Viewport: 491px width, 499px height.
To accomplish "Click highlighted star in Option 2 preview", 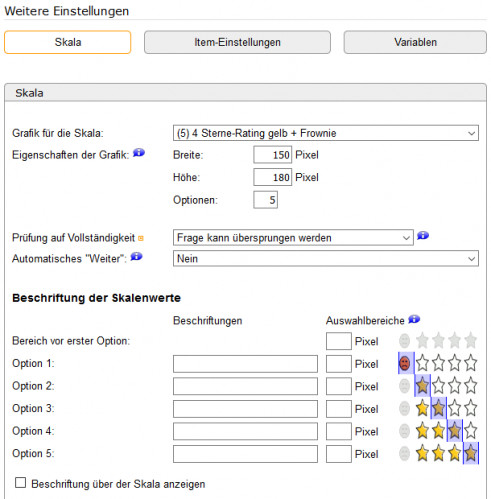I will click(x=422, y=386).
